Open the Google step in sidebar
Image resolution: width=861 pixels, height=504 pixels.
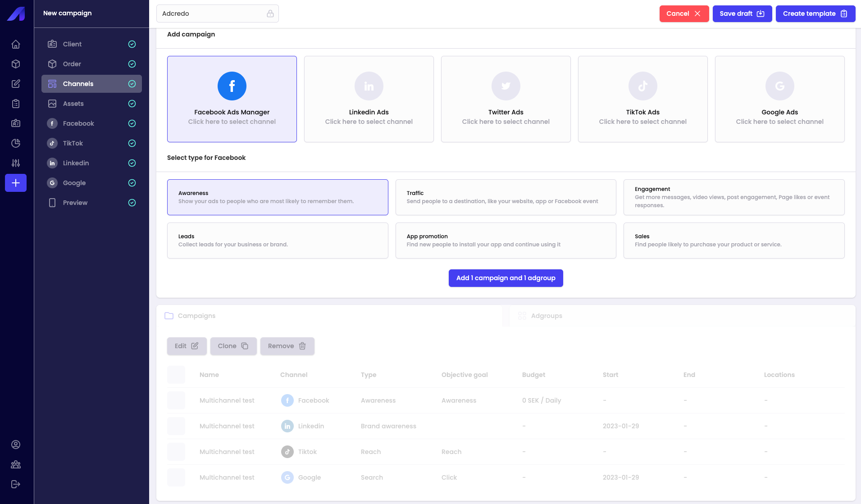[91, 183]
